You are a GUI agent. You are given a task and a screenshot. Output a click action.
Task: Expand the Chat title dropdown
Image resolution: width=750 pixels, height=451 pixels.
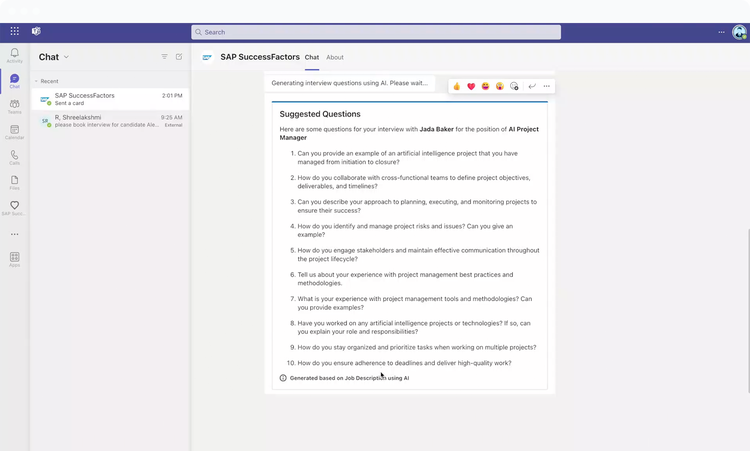pos(66,57)
